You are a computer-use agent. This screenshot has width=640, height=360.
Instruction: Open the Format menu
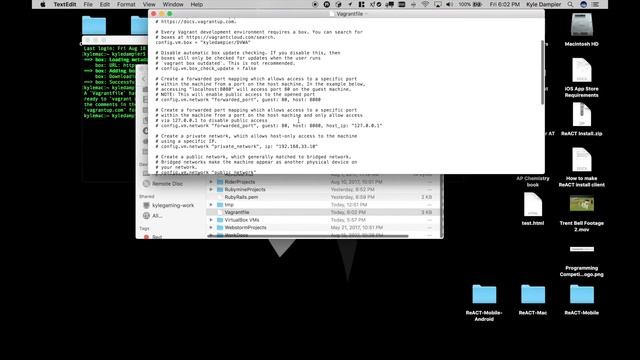coord(126,4)
